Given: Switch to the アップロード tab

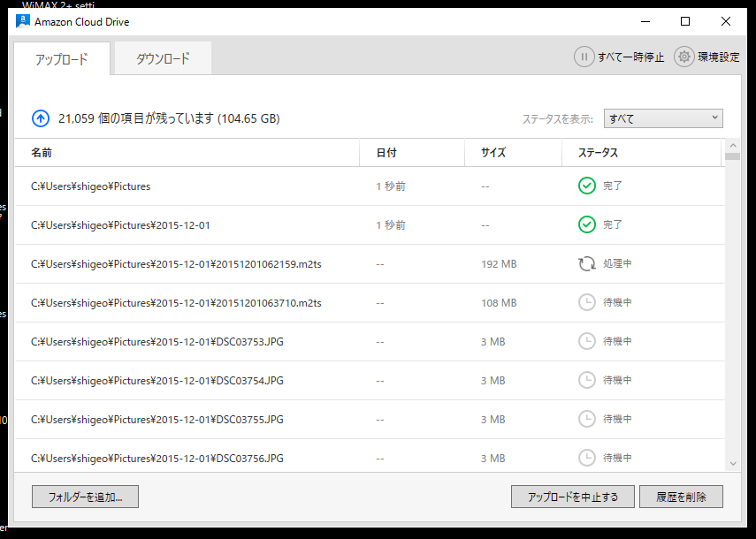Looking at the screenshot, I should click(x=62, y=59).
